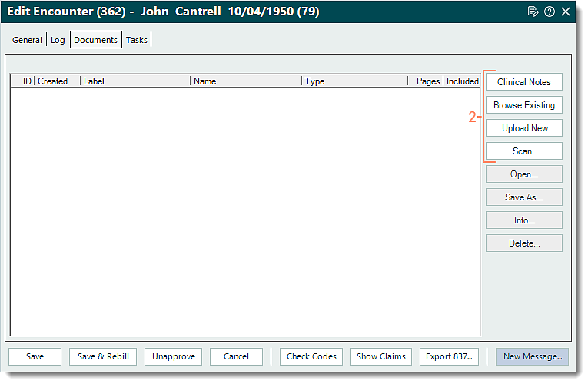The image size is (588, 384).
Task: Go to the Tasks tab
Action: pos(137,40)
